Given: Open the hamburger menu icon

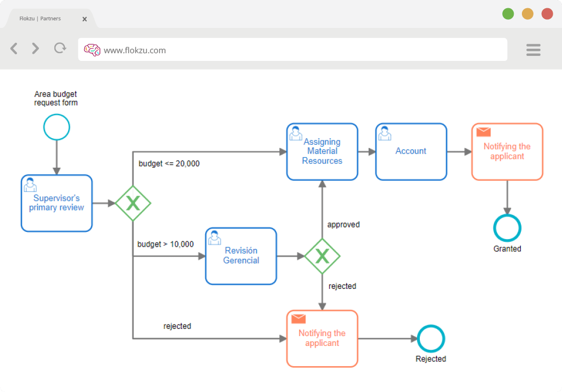Looking at the screenshot, I should (533, 50).
